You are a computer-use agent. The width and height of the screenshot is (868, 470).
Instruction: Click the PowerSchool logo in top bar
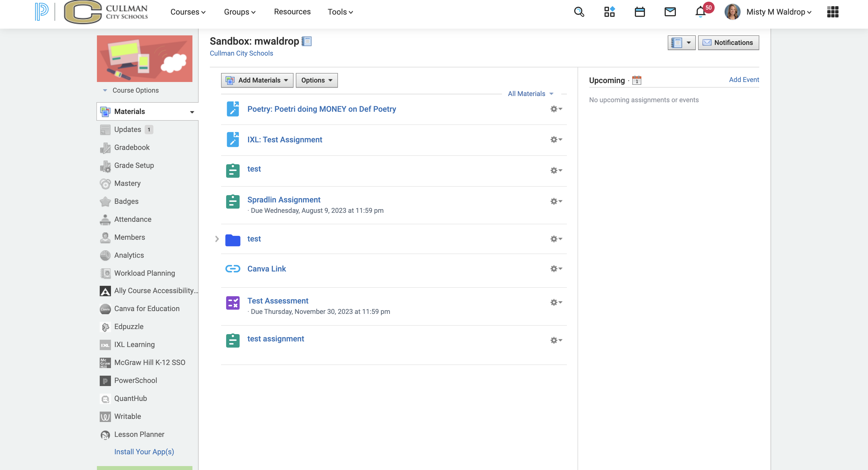point(42,12)
